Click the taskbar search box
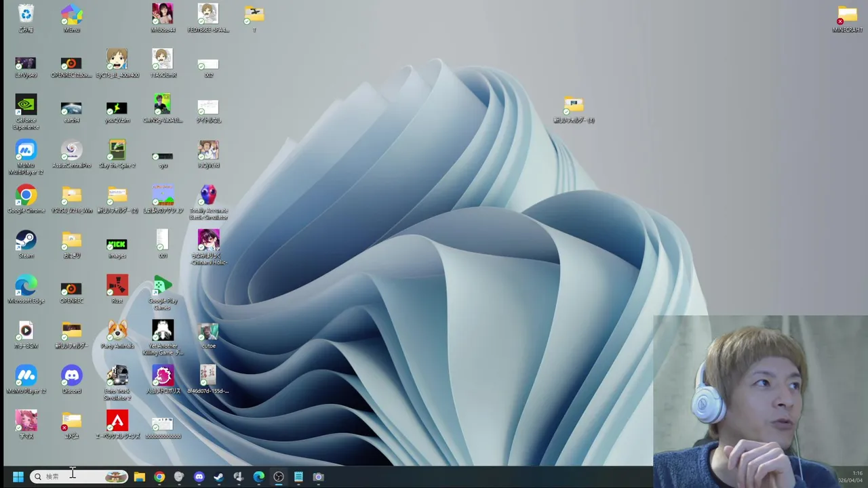 [80, 477]
